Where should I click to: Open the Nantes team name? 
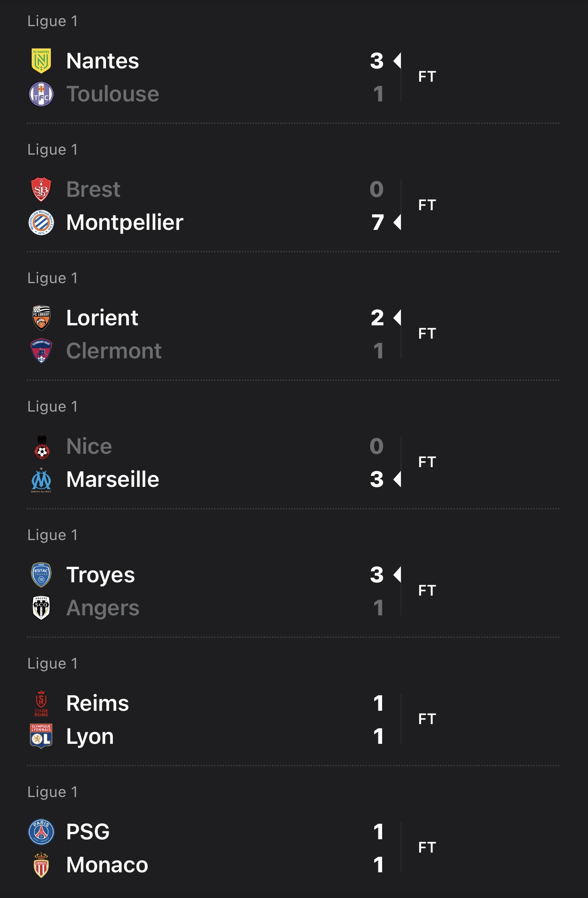[x=102, y=61]
